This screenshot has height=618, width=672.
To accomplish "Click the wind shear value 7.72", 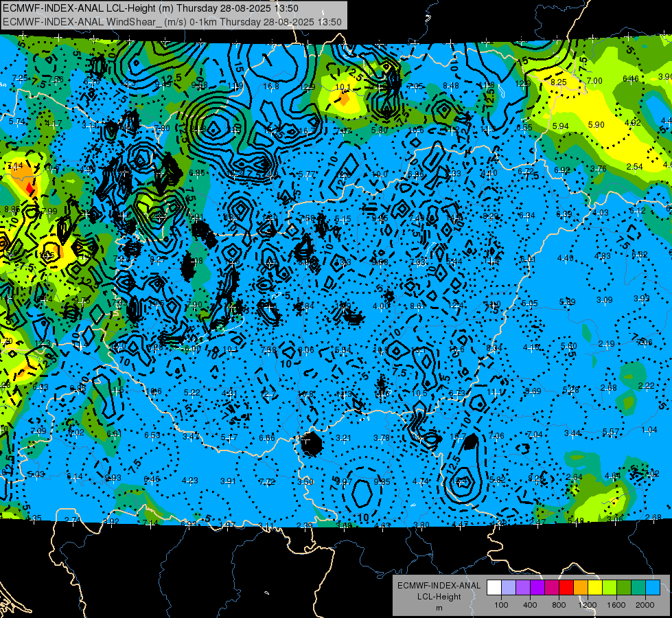I will pyautogui.click(x=266, y=482).
